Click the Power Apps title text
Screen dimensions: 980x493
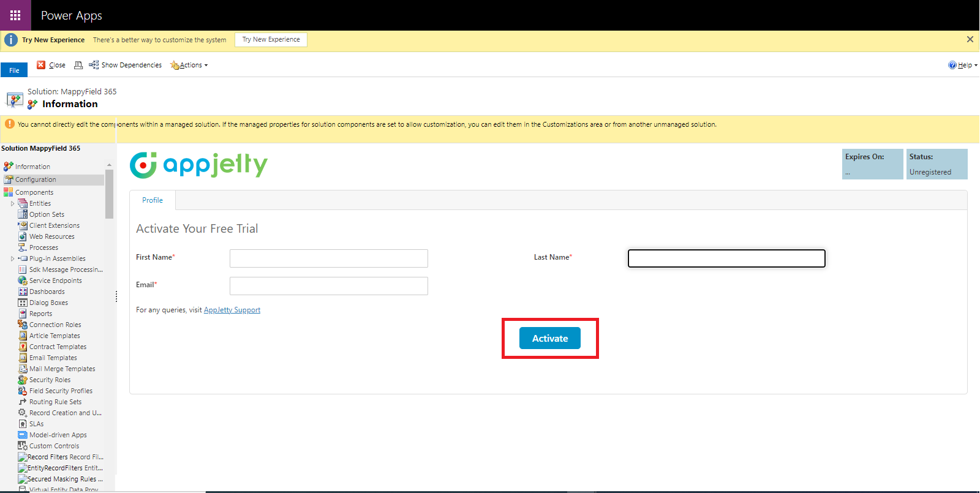pos(72,15)
